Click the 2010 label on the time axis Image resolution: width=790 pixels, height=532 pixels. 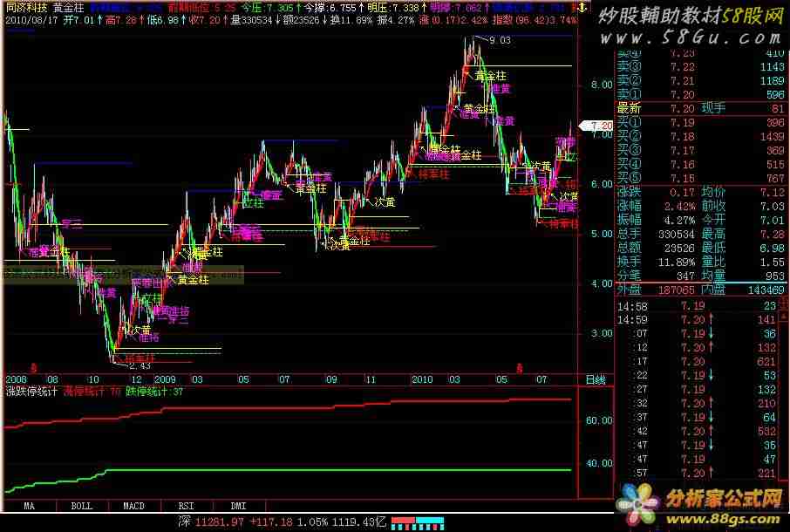422,379
